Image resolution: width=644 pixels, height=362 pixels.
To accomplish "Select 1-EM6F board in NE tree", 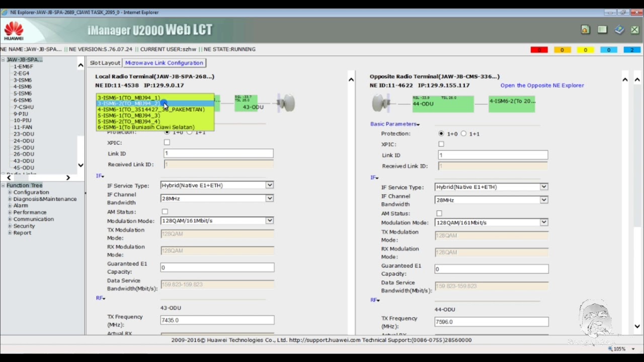I will 23,66.
